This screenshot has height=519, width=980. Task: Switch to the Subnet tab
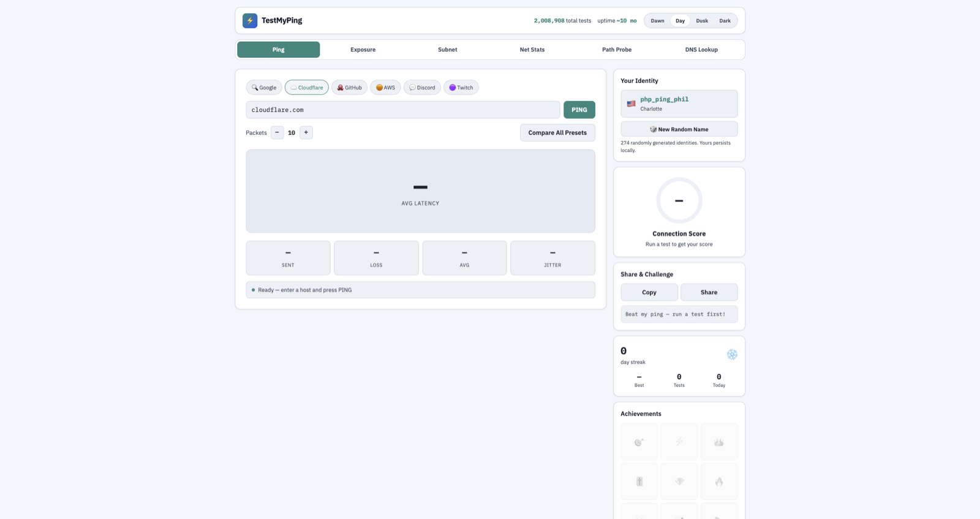pos(448,50)
